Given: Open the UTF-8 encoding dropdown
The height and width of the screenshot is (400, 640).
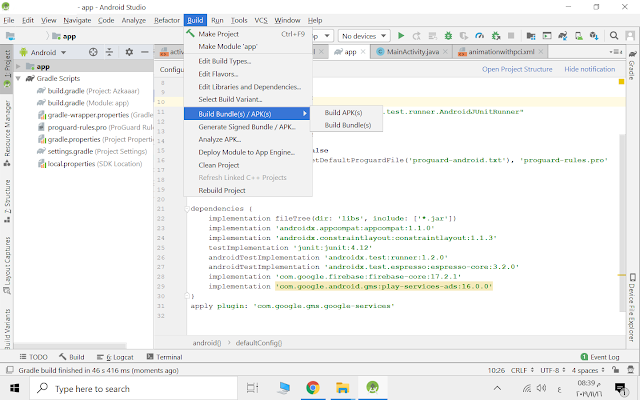Looking at the screenshot, I should point(553,370).
